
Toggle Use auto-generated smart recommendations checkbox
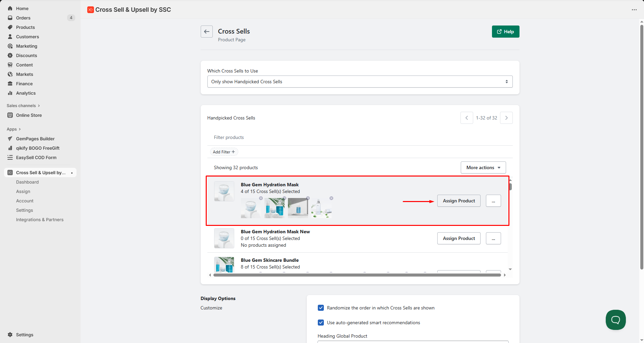[321, 323]
